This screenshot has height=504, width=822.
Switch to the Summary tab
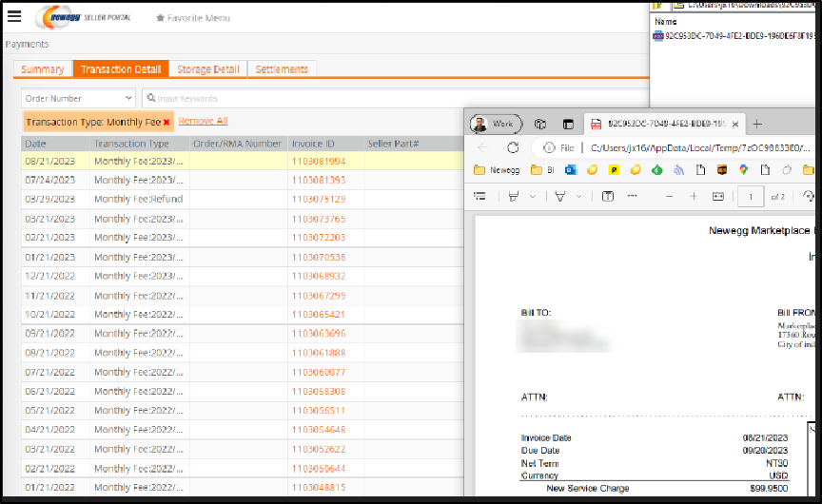pyautogui.click(x=43, y=69)
